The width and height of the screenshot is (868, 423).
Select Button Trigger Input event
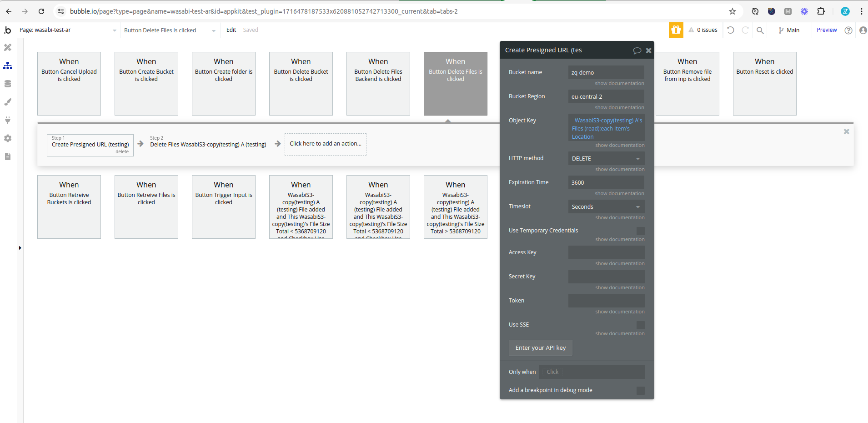224,207
